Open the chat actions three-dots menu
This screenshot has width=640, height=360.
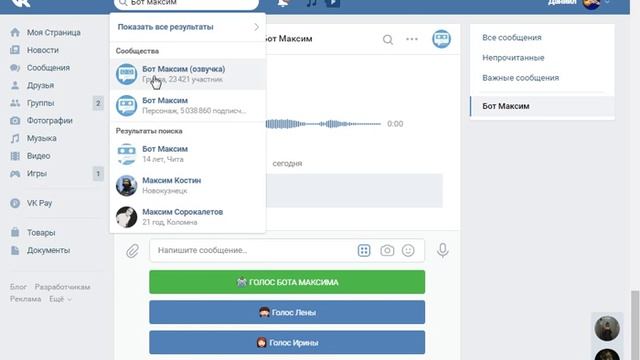pos(412,39)
